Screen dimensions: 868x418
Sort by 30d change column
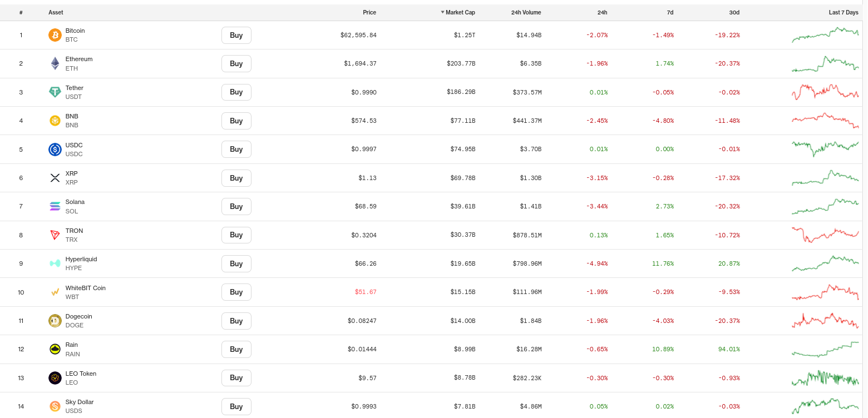tap(734, 12)
